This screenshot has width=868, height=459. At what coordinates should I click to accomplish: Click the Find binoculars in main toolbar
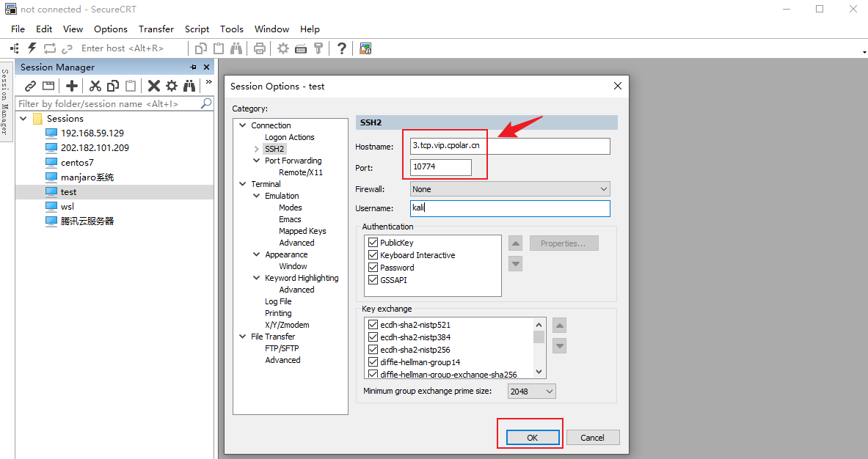pyautogui.click(x=236, y=48)
